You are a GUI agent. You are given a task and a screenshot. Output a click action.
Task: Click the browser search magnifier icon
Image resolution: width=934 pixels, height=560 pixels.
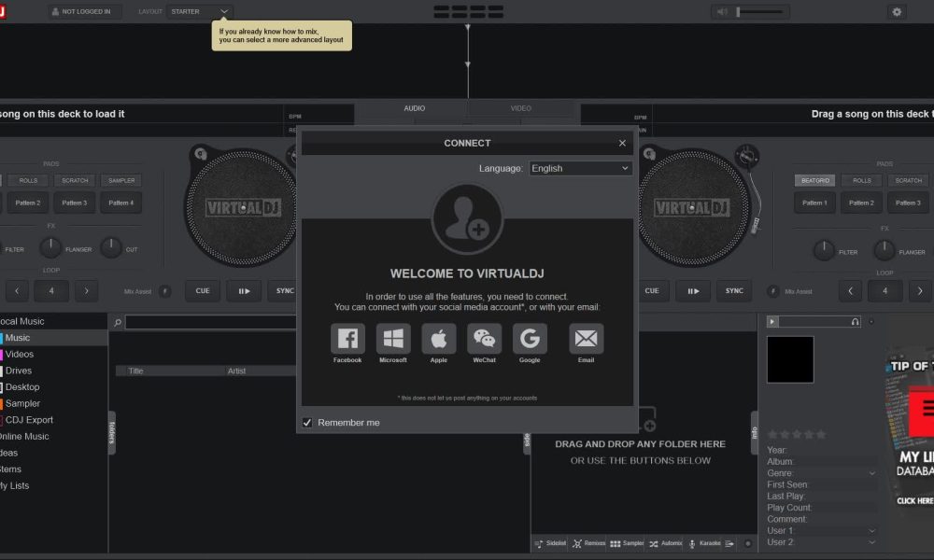118,323
